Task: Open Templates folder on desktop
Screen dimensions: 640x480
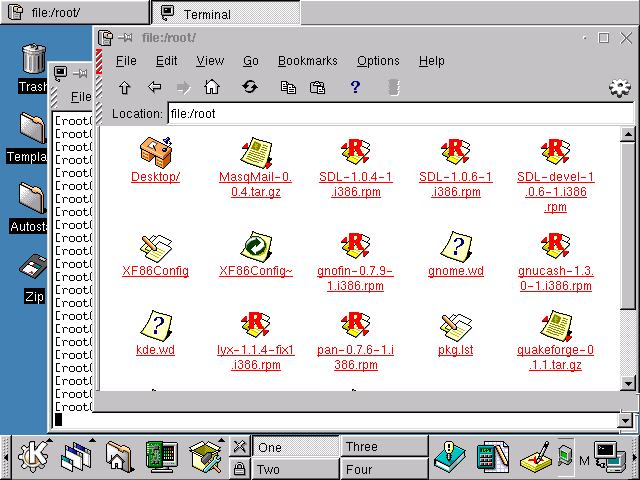Action: click(33, 128)
